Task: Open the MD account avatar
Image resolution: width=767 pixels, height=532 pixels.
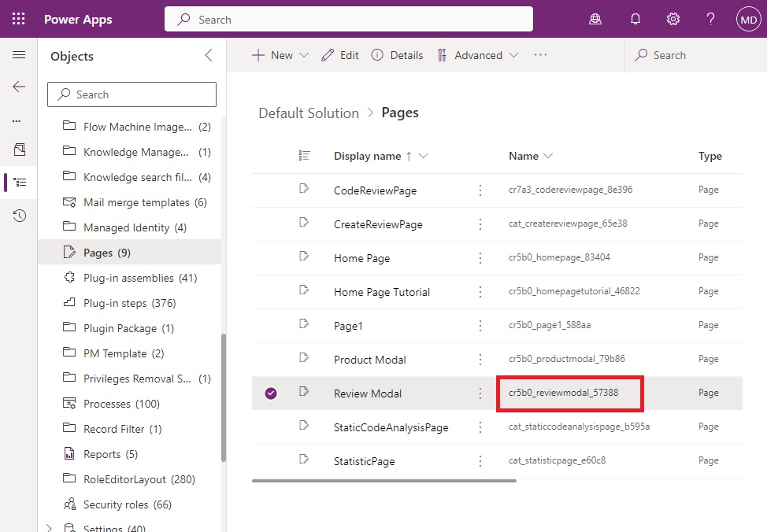Action: [747, 19]
